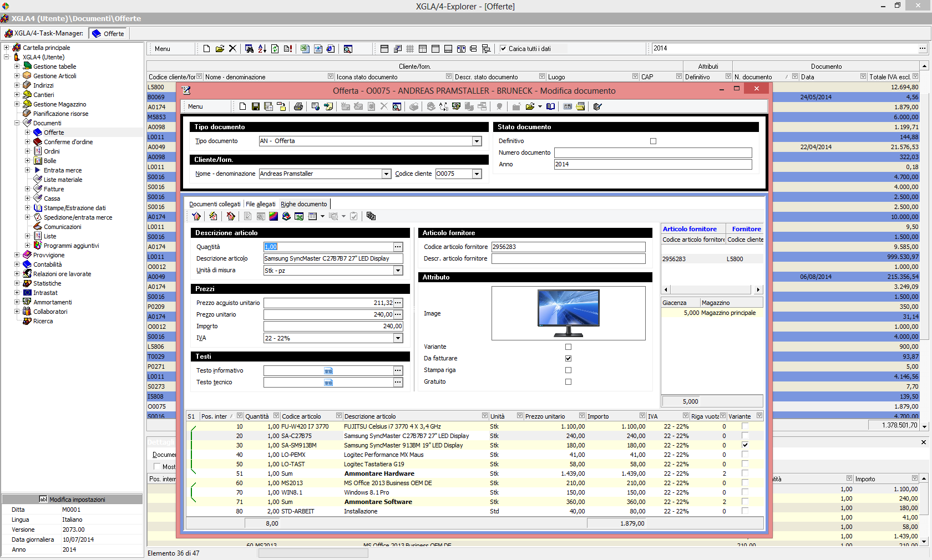Enable the Gratuito checkbox

(x=568, y=381)
